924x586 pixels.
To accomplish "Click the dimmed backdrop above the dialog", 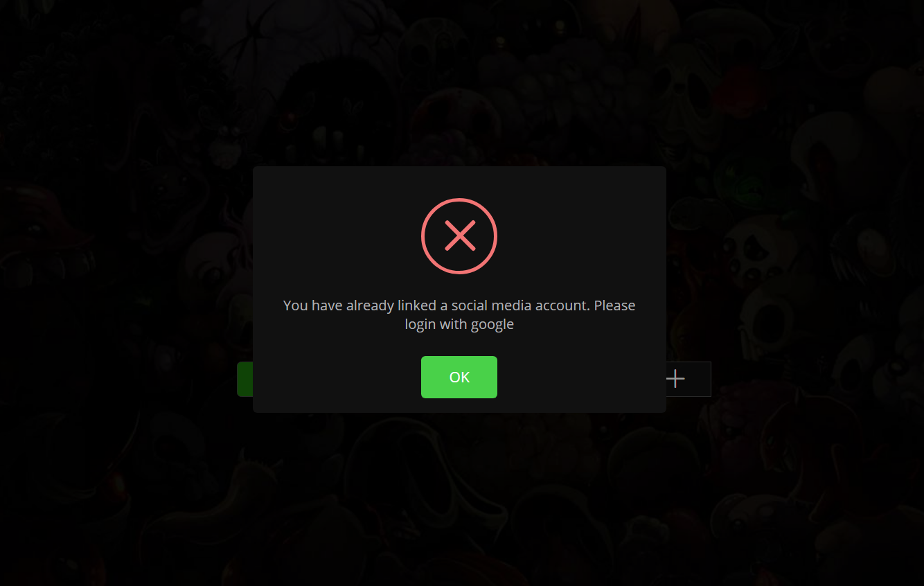I will (459, 83).
